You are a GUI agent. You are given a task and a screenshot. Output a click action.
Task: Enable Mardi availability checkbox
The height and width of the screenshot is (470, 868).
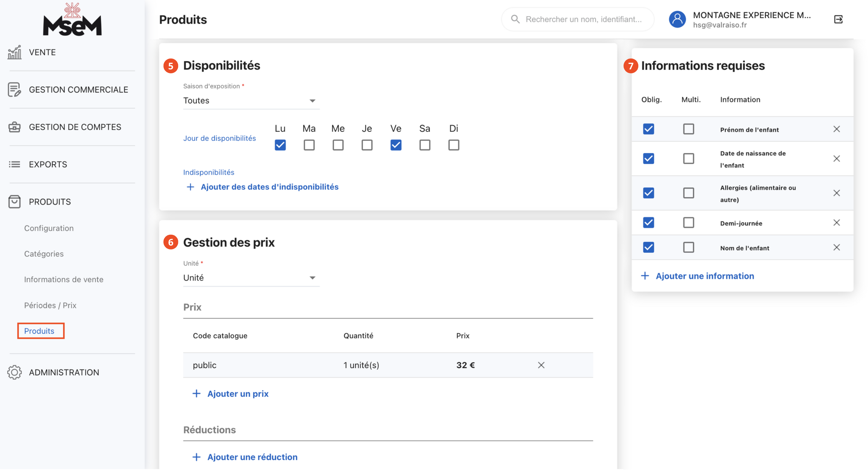coord(309,145)
